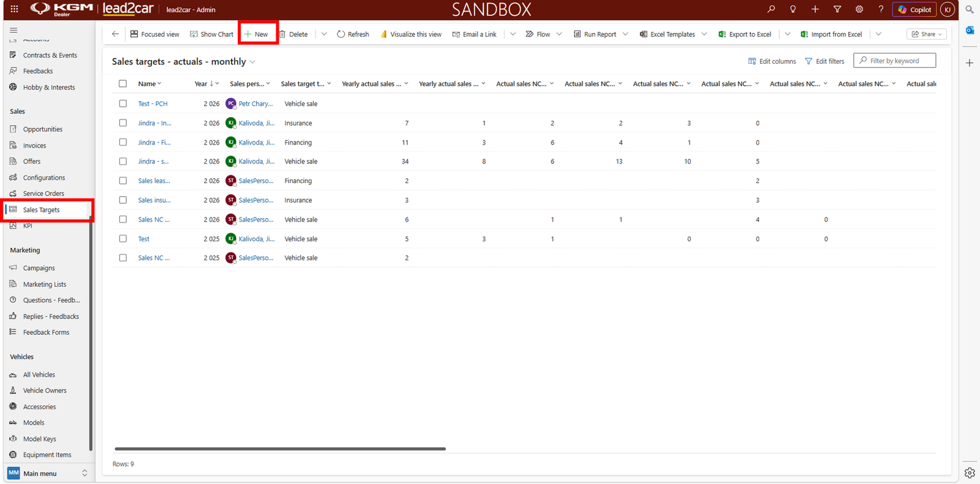The image size is (980, 484).
Task: Click the help question mark icon
Action: (881, 9)
